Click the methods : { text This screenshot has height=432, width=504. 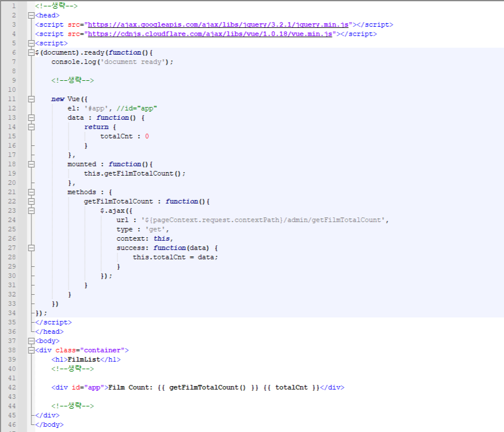[90, 192]
